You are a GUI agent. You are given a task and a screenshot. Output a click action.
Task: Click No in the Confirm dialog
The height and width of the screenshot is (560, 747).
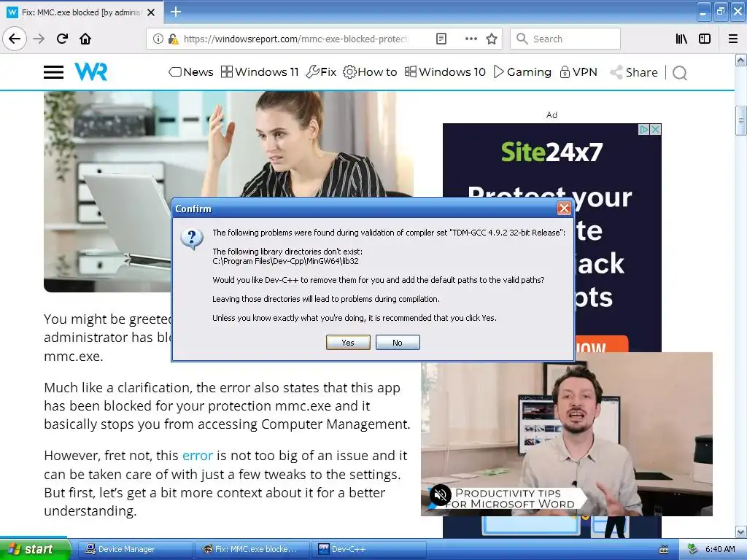[398, 343]
